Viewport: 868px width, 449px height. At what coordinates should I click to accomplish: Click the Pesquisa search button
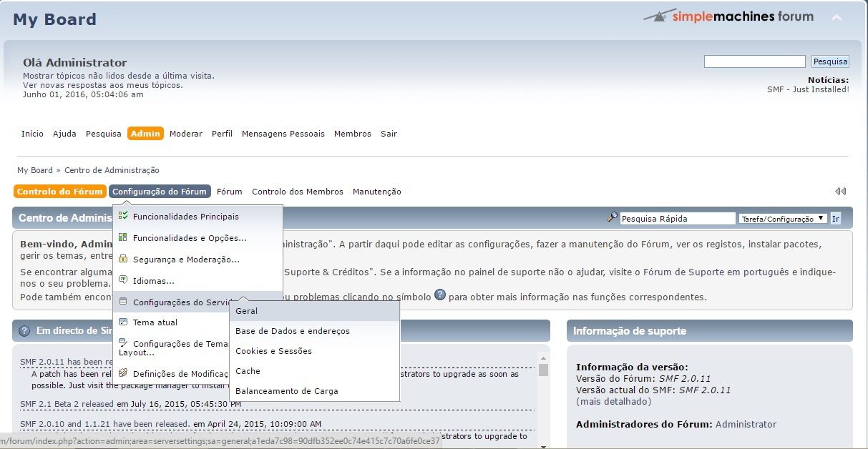[830, 61]
